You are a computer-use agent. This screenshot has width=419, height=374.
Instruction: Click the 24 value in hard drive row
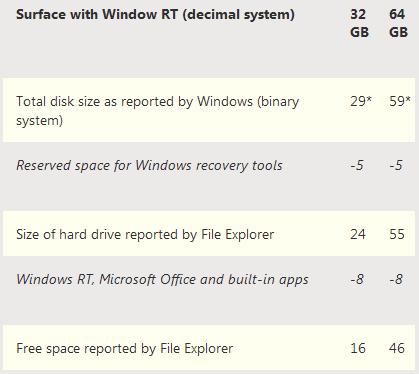point(358,234)
